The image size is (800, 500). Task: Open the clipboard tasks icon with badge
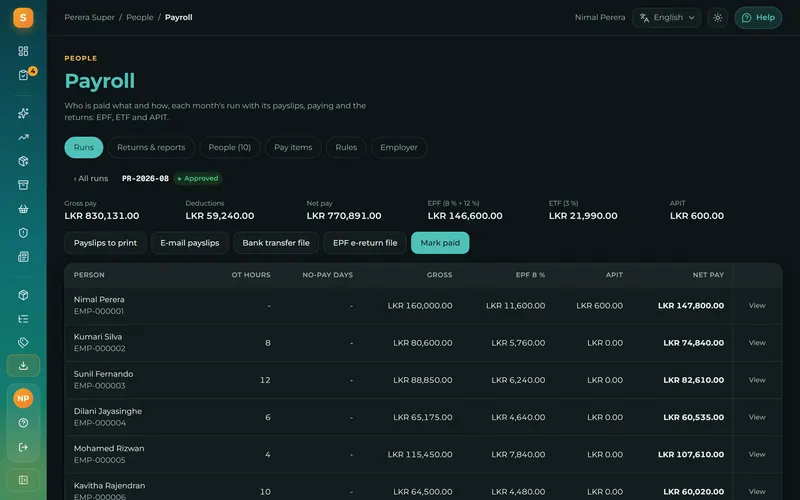[x=23, y=75]
